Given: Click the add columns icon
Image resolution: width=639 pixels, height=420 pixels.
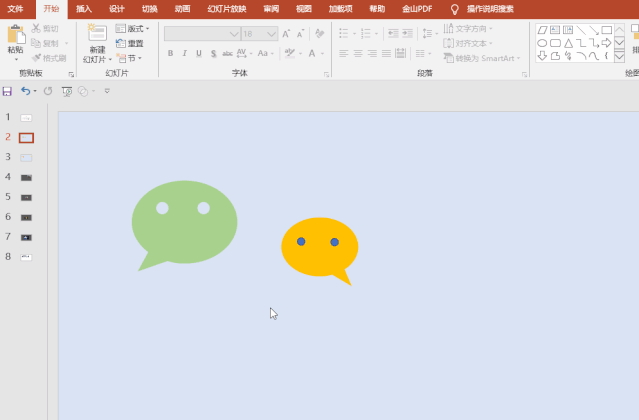Looking at the screenshot, I should coord(420,53).
